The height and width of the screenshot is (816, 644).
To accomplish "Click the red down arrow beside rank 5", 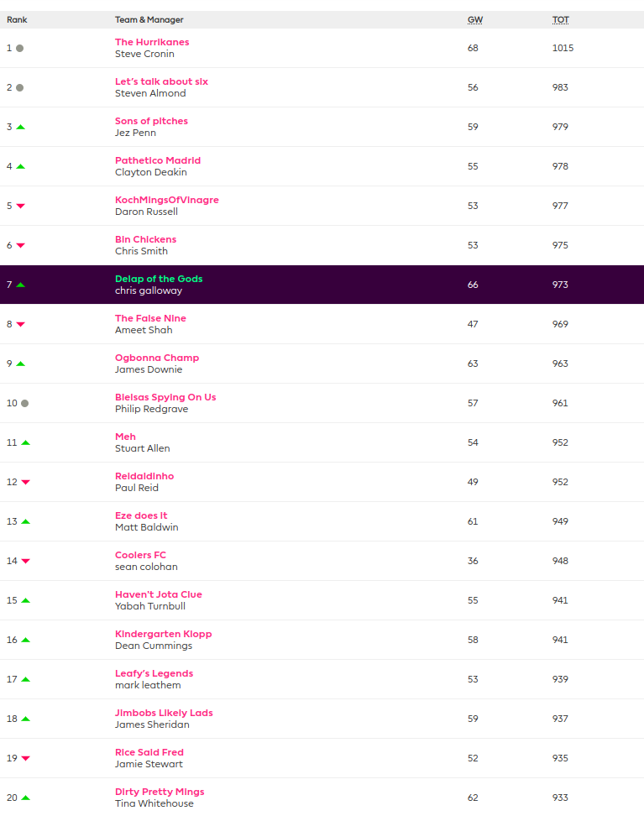I will pos(20,206).
